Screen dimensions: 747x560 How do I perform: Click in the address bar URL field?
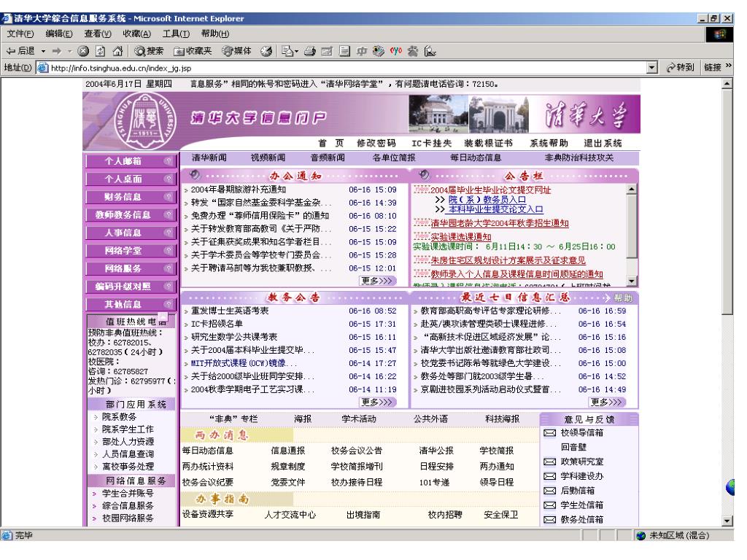tap(348, 68)
